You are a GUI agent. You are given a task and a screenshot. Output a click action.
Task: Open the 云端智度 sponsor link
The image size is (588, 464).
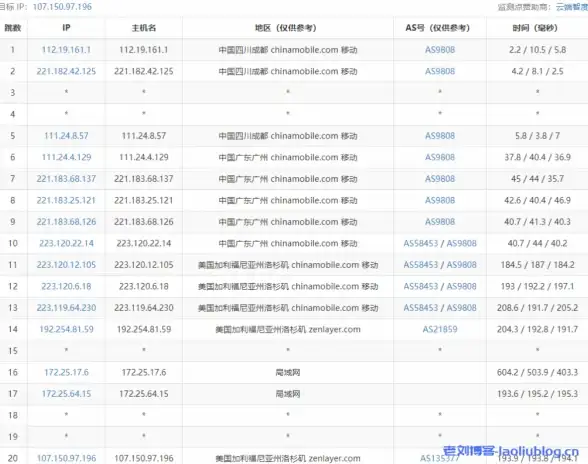point(572,7)
